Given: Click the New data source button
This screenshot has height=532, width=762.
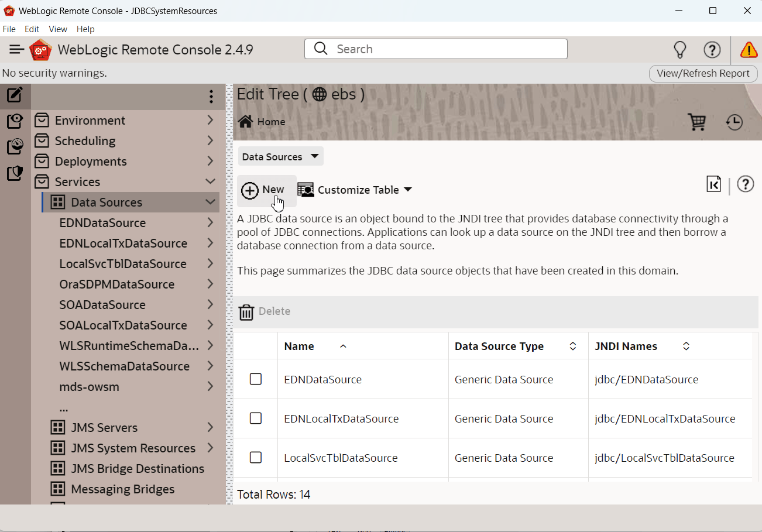Looking at the screenshot, I should [x=267, y=190].
